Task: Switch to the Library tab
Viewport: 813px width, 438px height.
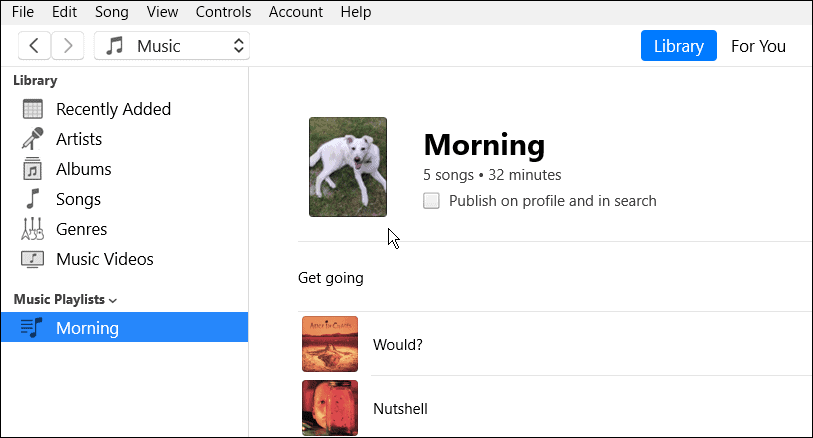Action: pos(679,46)
